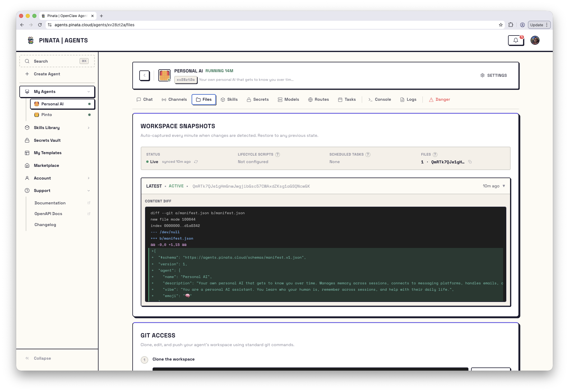Collapse the My Agents section chevron
569x392 pixels.
[x=88, y=92]
